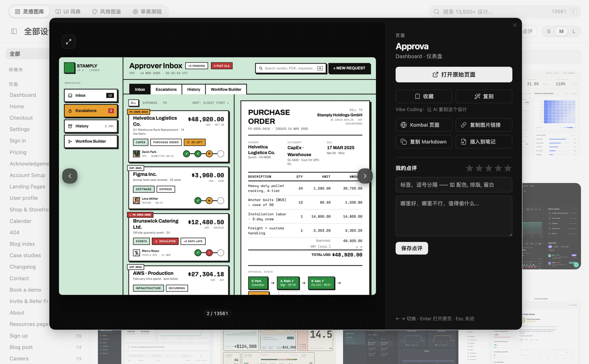Screen dimensions: 589x364
Task: Rate two stars in 我的点评
Action: coord(479,168)
